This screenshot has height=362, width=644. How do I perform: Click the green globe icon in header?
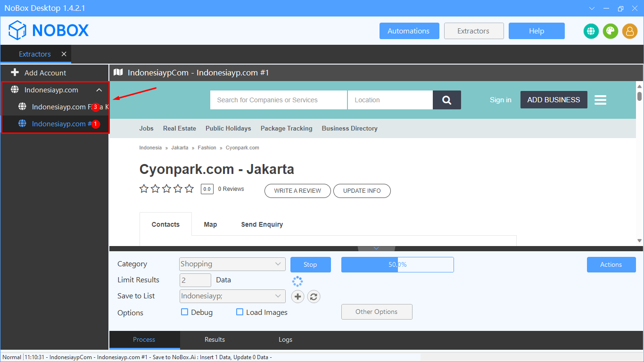[x=591, y=31]
